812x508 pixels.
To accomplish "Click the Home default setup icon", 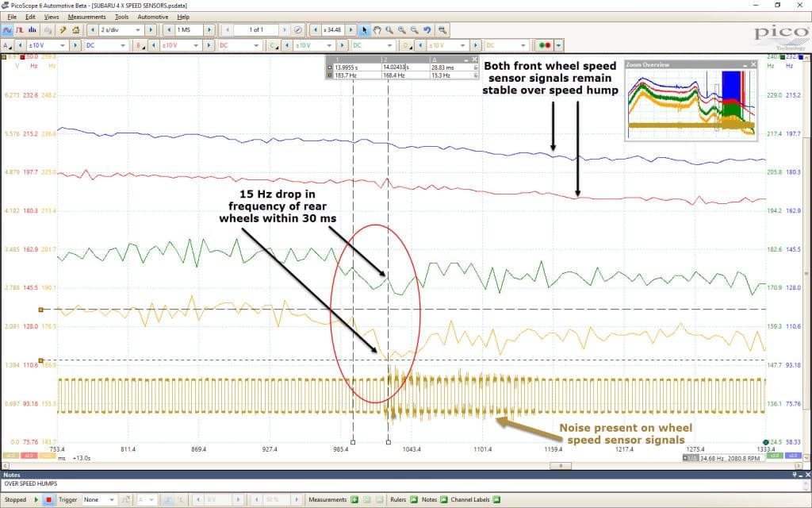I will coord(75,30).
